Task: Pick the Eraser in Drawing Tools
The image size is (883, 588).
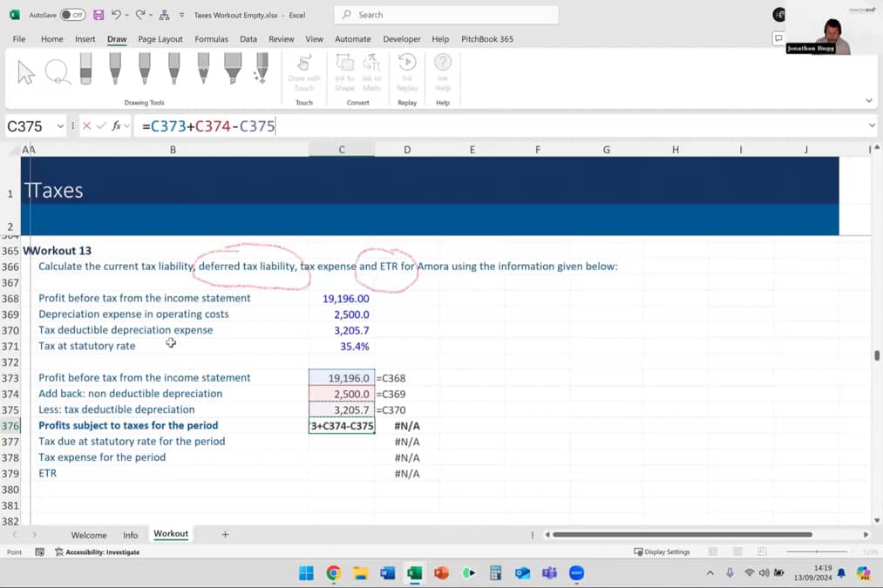Action: (85, 69)
